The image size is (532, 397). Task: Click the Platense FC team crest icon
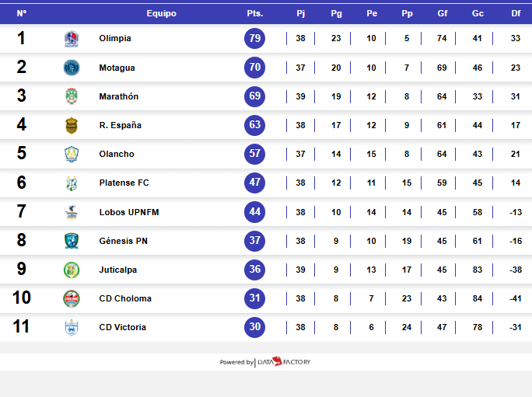click(x=72, y=183)
